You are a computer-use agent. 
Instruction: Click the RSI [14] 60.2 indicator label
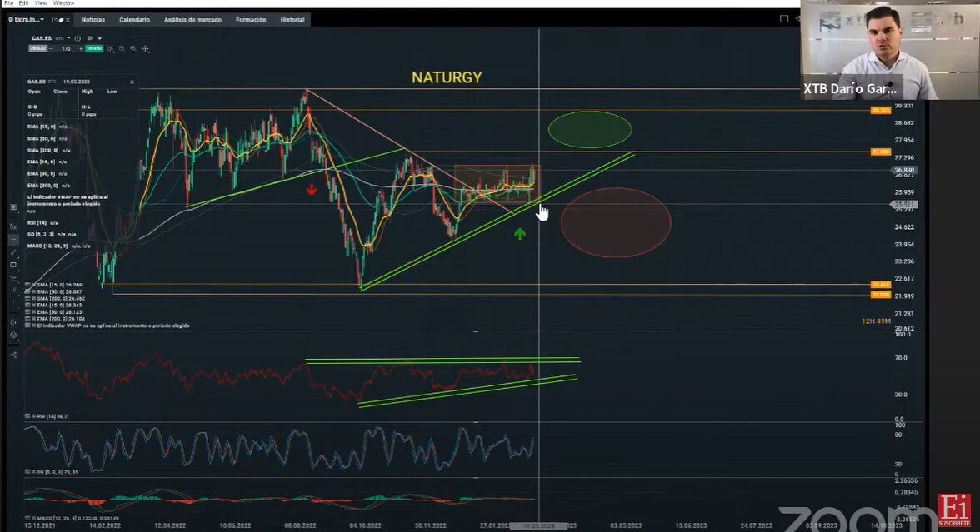(x=52, y=416)
